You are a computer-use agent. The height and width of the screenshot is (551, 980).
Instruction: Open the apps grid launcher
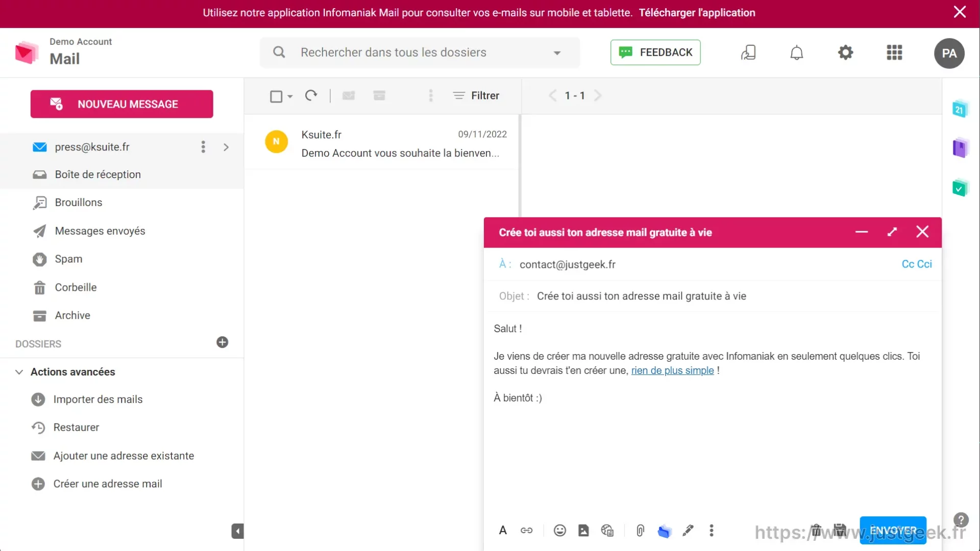point(894,53)
